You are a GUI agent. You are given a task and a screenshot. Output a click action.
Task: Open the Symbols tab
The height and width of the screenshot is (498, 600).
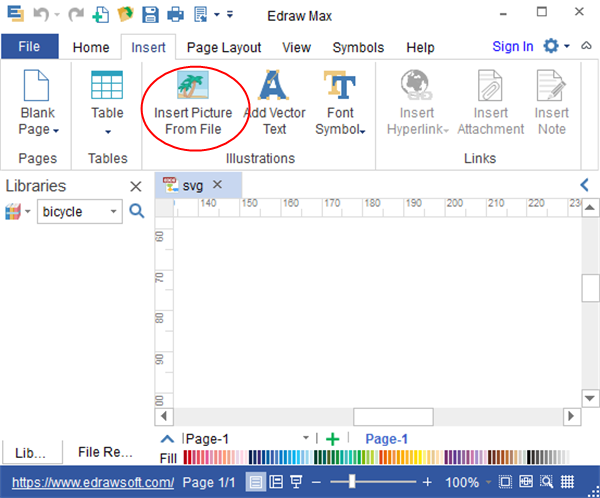[x=358, y=47]
